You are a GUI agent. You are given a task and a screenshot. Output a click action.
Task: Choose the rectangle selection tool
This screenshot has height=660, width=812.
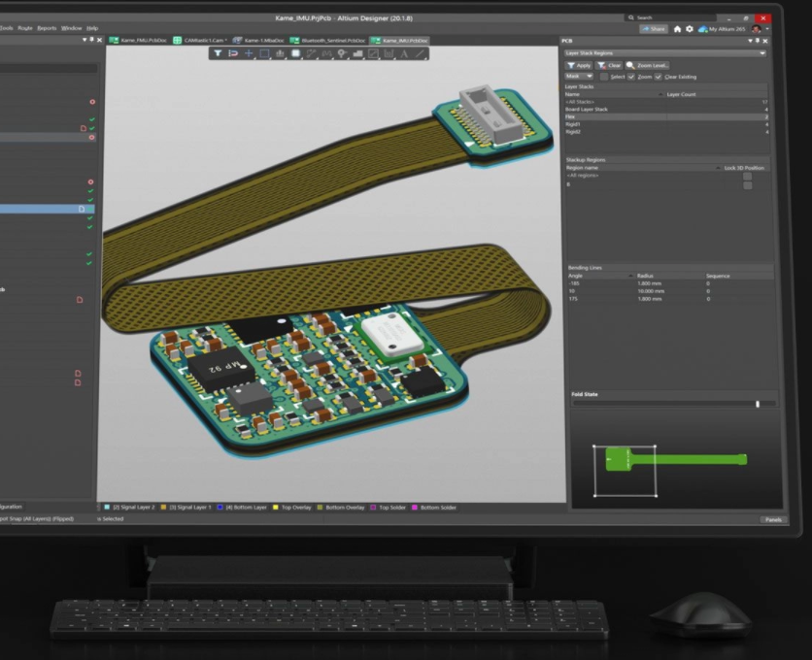[264, 53]
